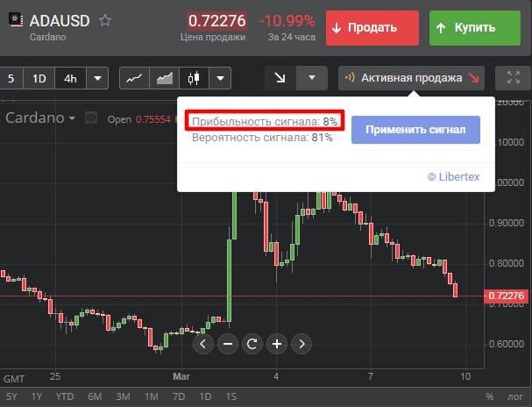Switch to line chart type
532x407 pixels.
(134, 78)
